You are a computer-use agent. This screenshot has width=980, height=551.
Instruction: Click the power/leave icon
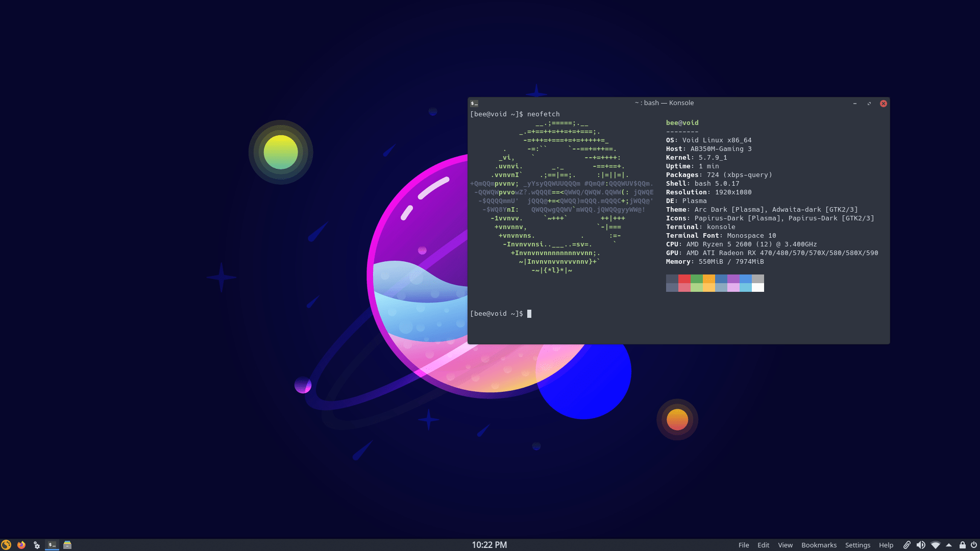[973, 545]
